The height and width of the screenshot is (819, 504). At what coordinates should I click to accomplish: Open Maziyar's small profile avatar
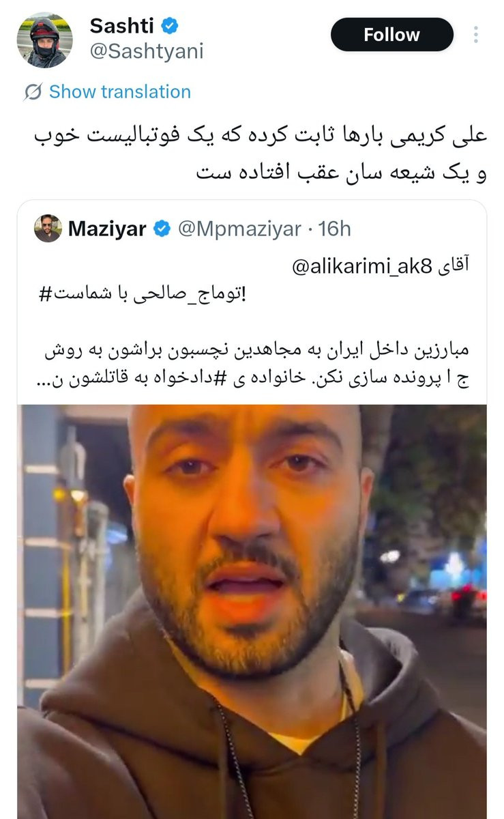coord(48,229)
